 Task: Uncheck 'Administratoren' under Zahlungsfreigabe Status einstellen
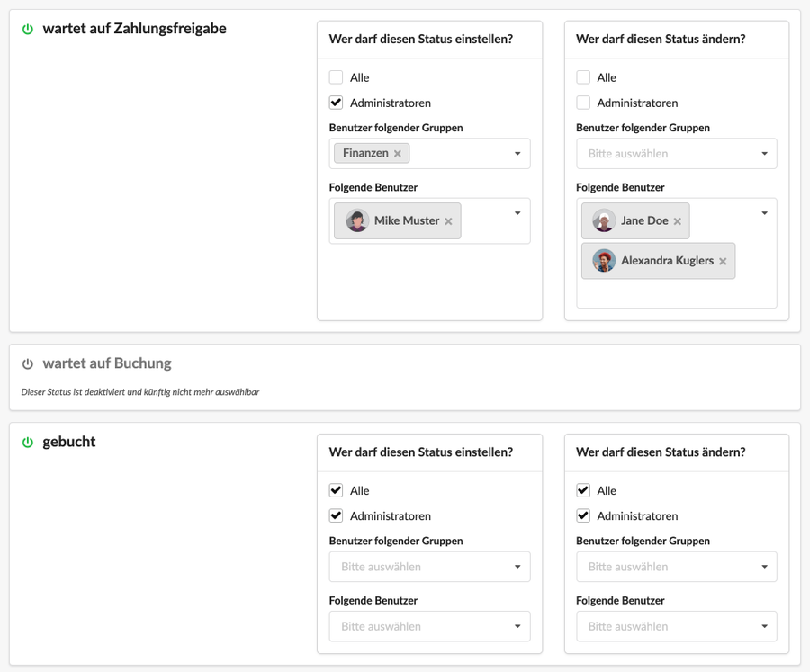(337, 103)
